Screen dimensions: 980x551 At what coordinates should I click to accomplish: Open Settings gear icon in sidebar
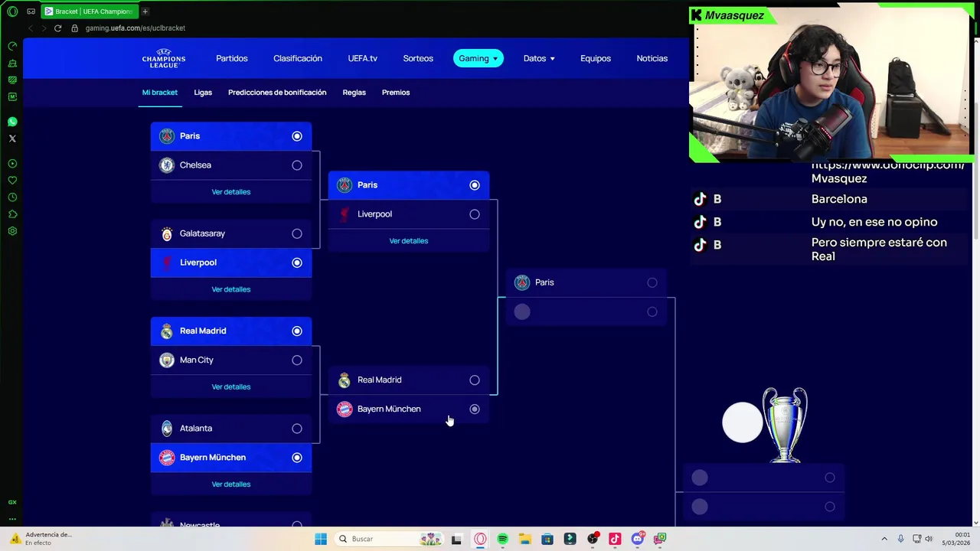pos(12,231)
